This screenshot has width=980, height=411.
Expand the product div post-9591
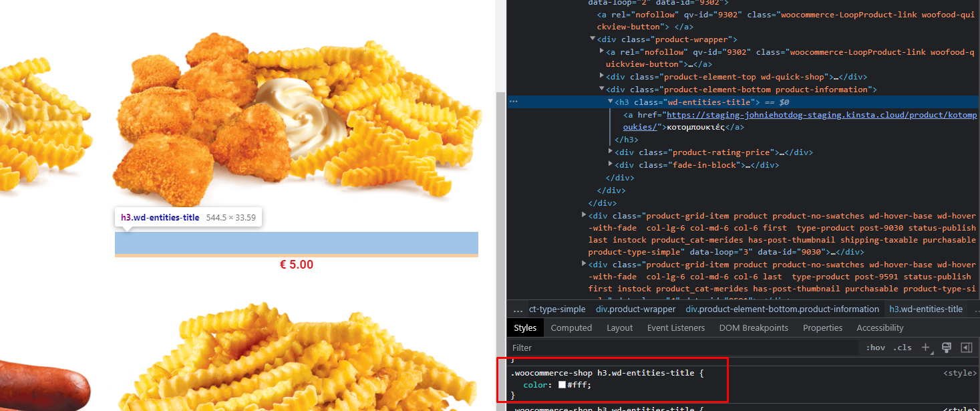coord(584,265)
